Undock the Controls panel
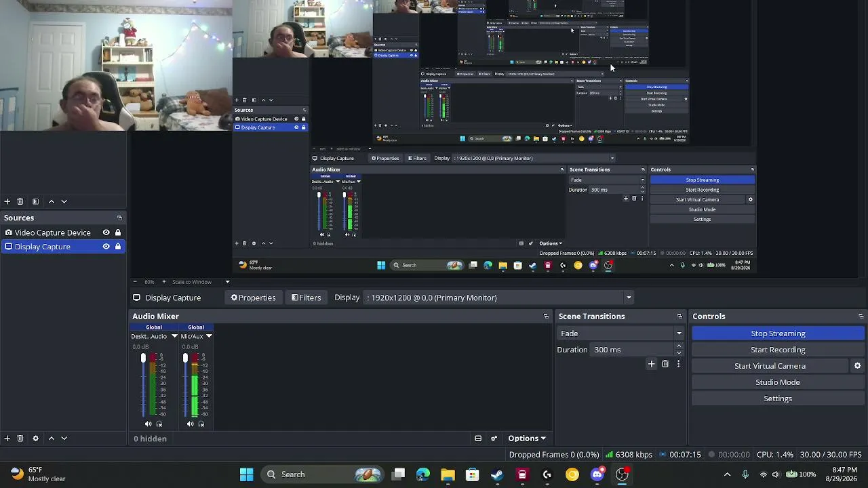Screen dimensions: 868x488 (x=861, y=317)
